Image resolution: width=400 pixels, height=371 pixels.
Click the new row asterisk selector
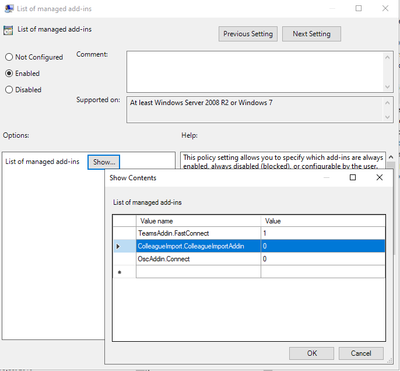pos(124,272)
